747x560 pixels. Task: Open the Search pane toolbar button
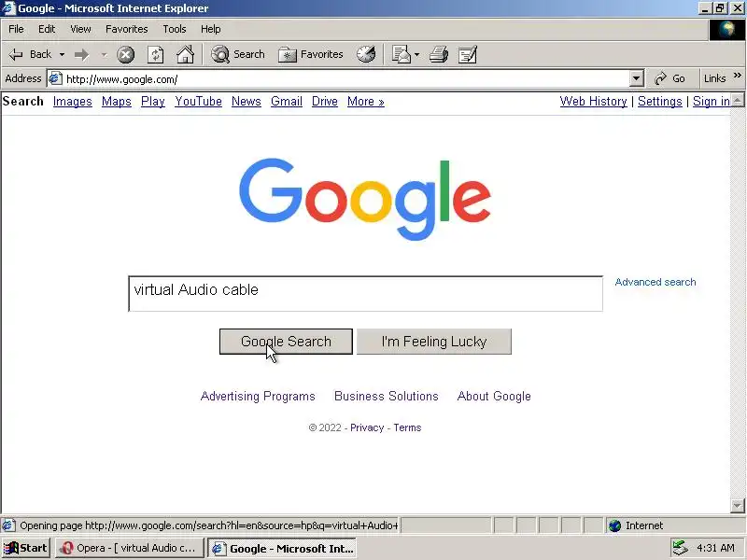tap(238, 54)
